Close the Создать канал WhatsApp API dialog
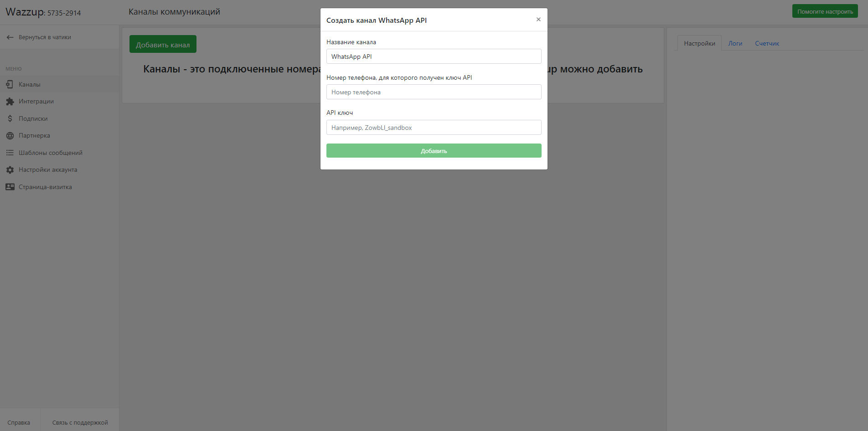This screenshot has height=431, width=868. pyautogui.click(x=538, y=20)
